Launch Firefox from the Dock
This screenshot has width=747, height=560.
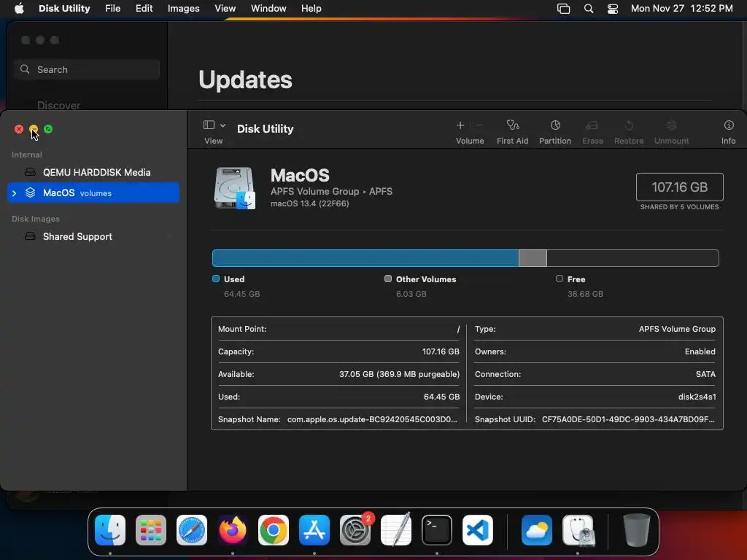pos(233,530)
